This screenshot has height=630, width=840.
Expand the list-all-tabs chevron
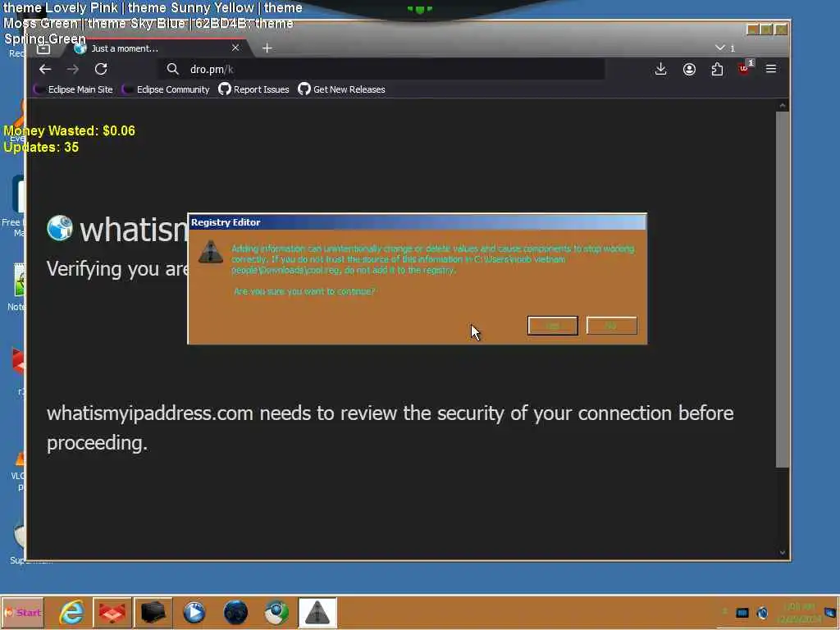(720, 48)
